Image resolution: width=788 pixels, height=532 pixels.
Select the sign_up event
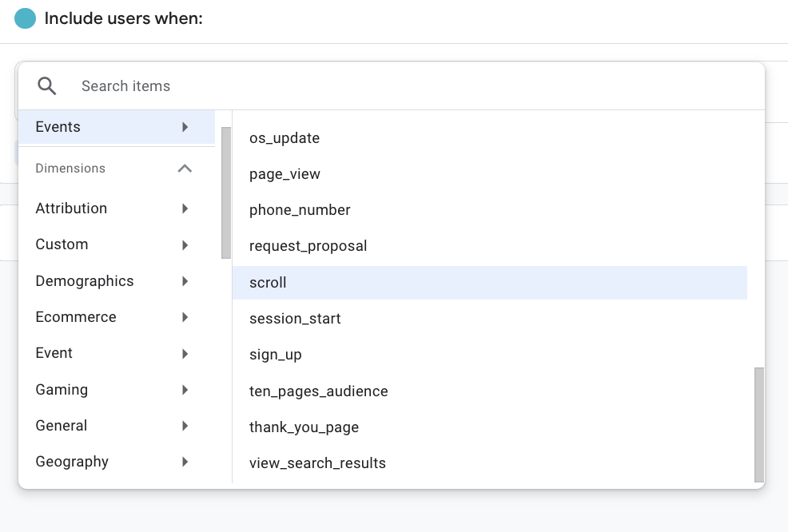[x=490, y=355]
